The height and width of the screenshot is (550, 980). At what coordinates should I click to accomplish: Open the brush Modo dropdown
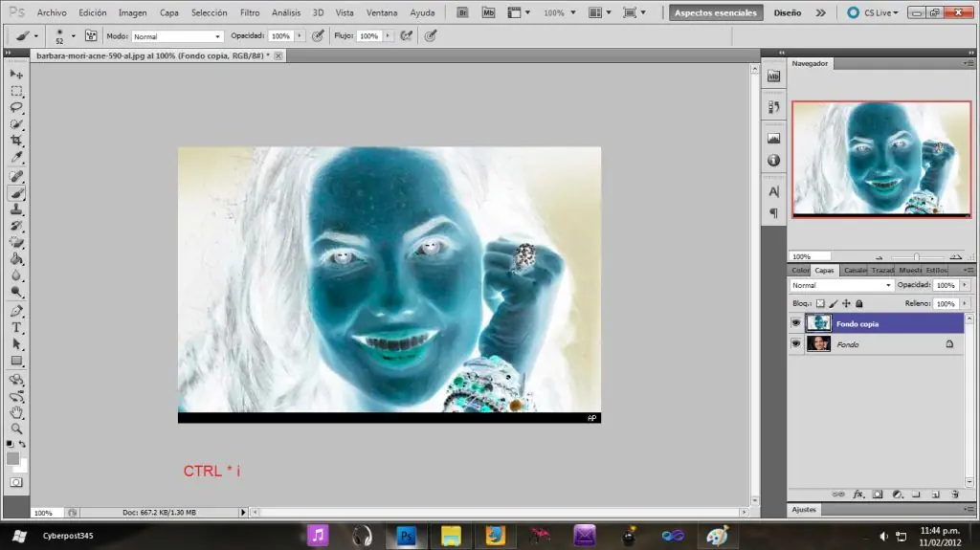(x=177, y=37)
